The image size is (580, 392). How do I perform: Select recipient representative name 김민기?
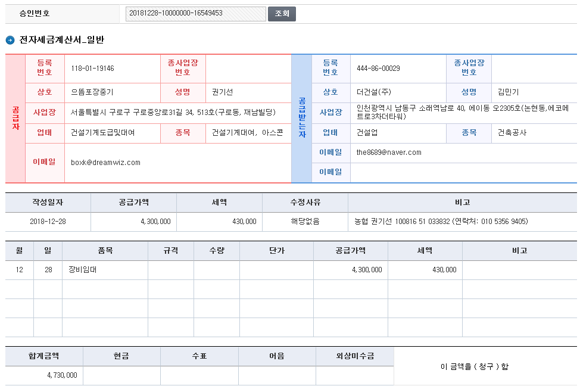508,92
